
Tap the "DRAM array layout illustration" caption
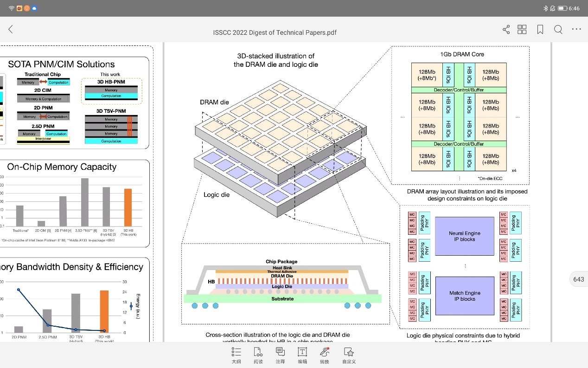click(467, 195)
